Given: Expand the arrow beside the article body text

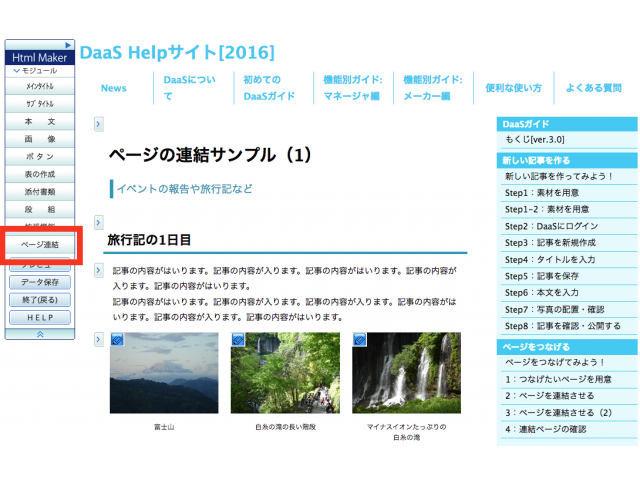Looking at the screenshot, I should coord(99,270).
